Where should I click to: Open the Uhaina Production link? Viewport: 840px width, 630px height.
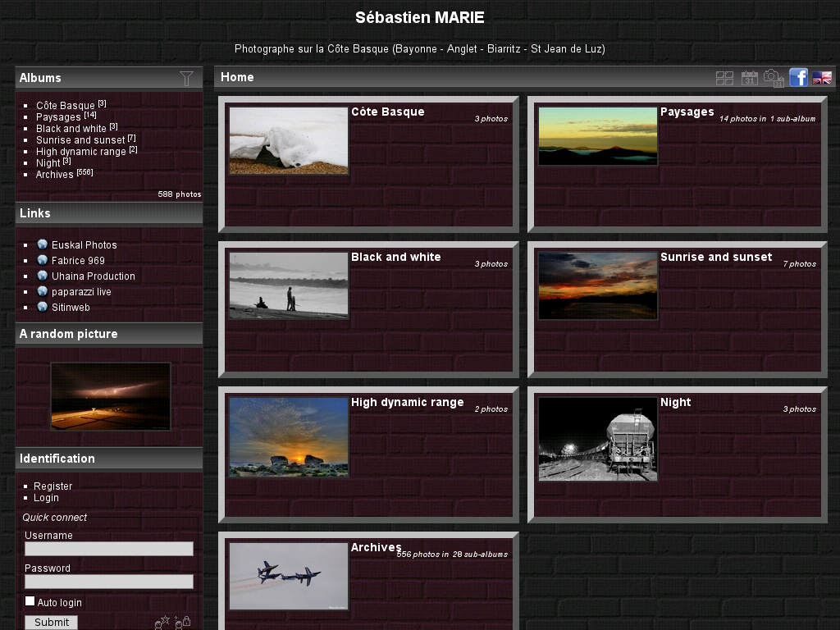[93, 276]
